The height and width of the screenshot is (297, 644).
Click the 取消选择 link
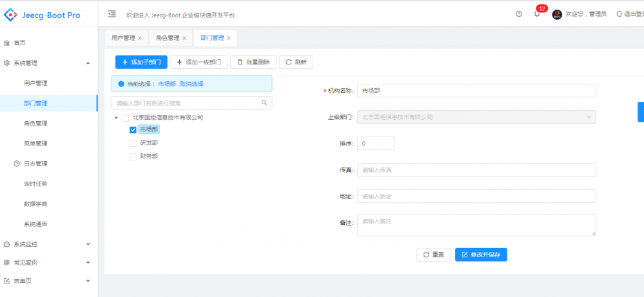192,84
